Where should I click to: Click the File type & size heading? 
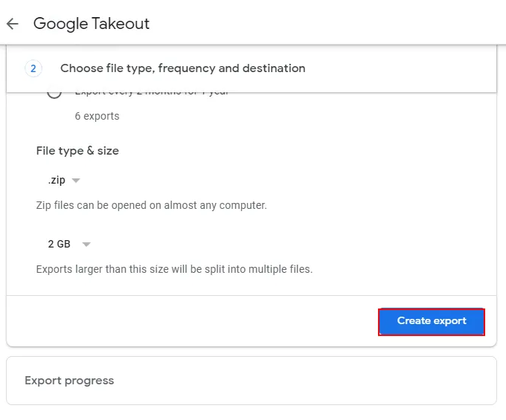tap(77, 151)
